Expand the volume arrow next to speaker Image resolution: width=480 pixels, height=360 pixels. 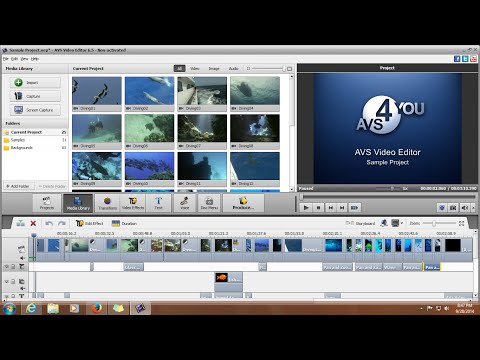point(473,208)
